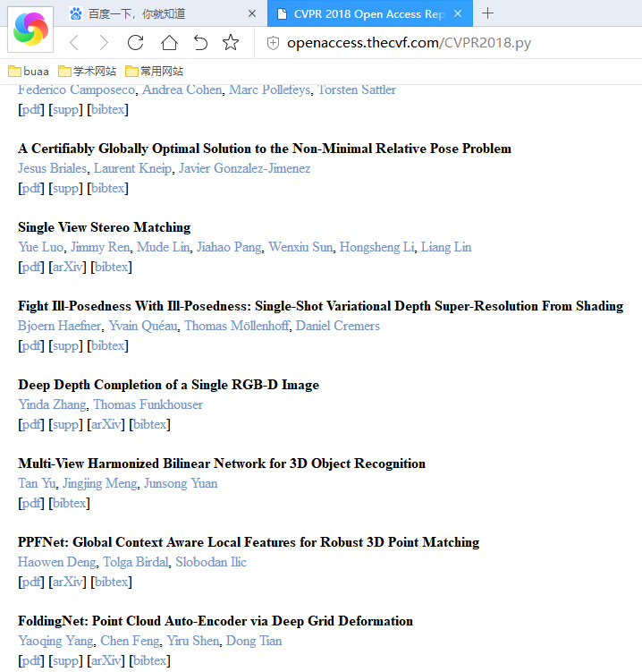Screen dimensions: 642x672
Task: Open author Daniel Cremers link
Action: pyautogui.click(x=337, y=326)
